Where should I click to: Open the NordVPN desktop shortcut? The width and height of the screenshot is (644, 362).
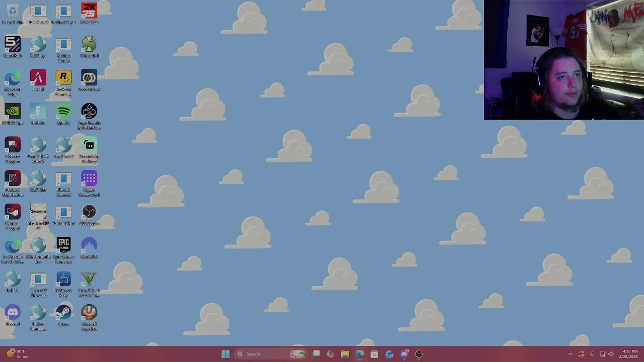(x=89, y=248)
